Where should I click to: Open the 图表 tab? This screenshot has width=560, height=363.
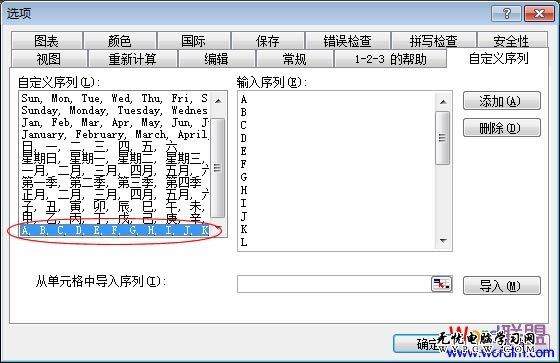pos(47,41)
